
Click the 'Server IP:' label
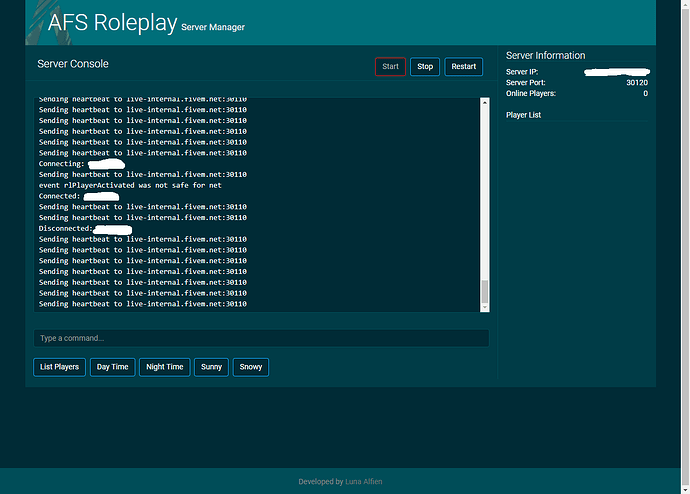point(522,72)
